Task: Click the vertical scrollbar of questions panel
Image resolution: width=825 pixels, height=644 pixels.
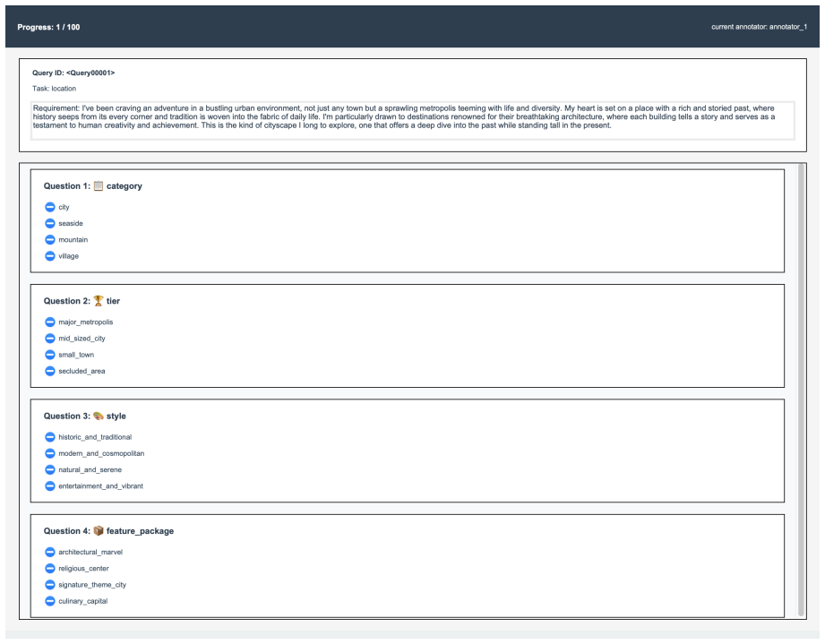Action: point(802,390)
